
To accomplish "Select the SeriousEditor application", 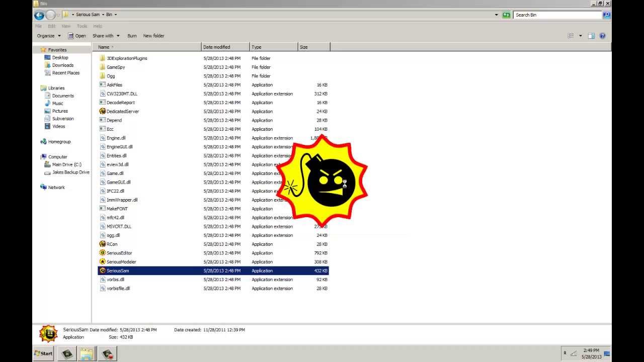I will pos(120,253).
